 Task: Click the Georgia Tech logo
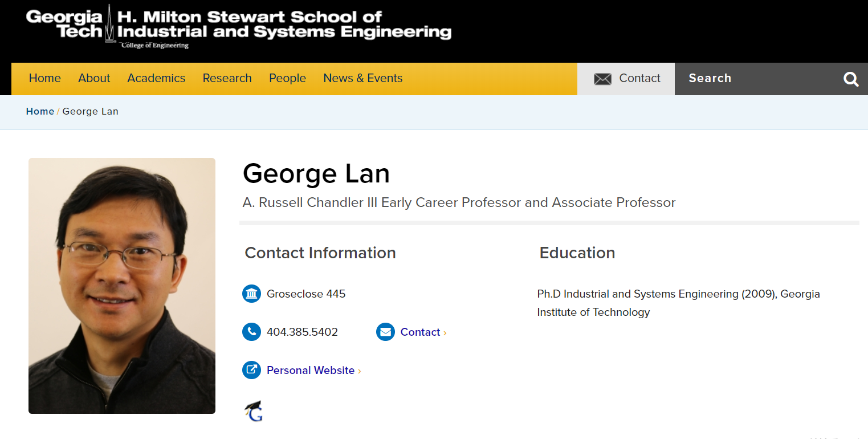pos(64,25)
